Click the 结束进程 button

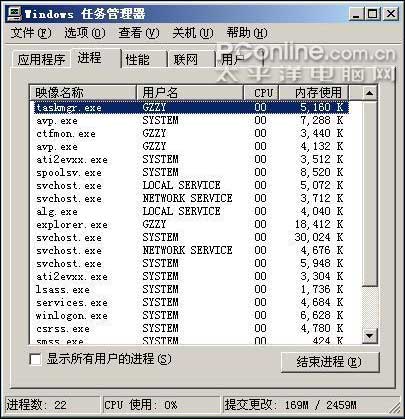(x=330, y=362)
